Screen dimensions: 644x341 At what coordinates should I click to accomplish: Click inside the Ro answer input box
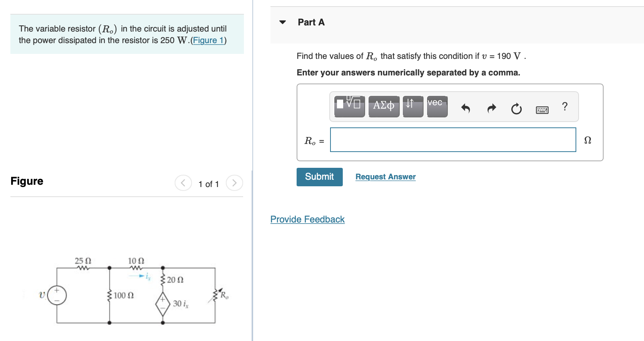point(452,140)
